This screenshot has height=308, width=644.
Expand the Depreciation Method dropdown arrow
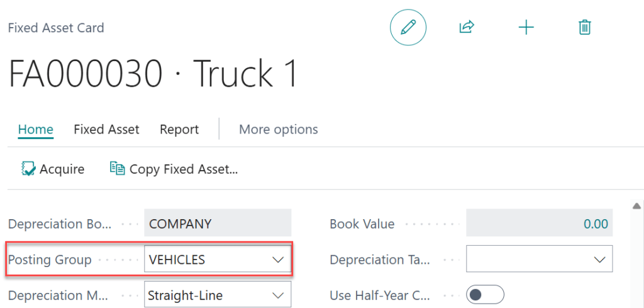[278, 295]
